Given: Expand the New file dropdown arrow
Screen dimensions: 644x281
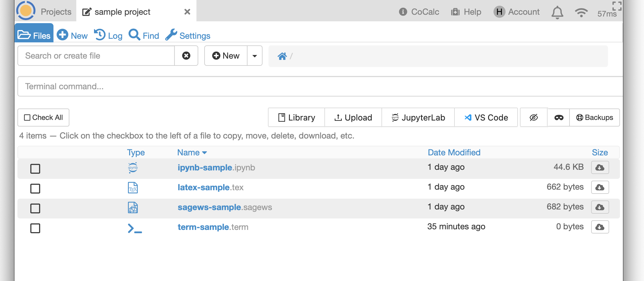Looking at the screenshot, I should point(255,56).
